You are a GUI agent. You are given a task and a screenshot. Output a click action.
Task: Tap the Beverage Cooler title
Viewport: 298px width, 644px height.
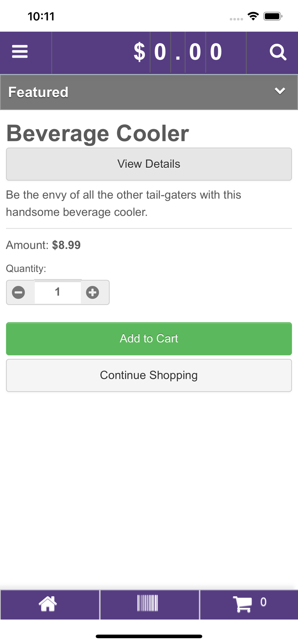98,133
